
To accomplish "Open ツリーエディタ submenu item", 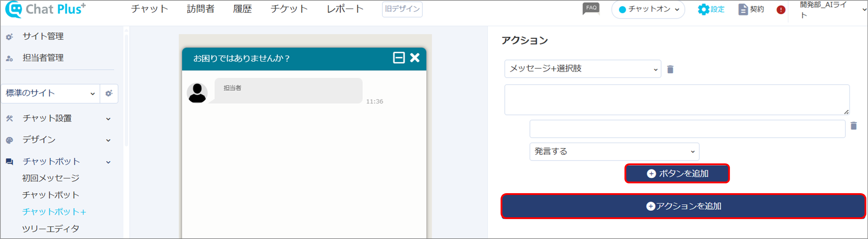I will click(51, 229).
